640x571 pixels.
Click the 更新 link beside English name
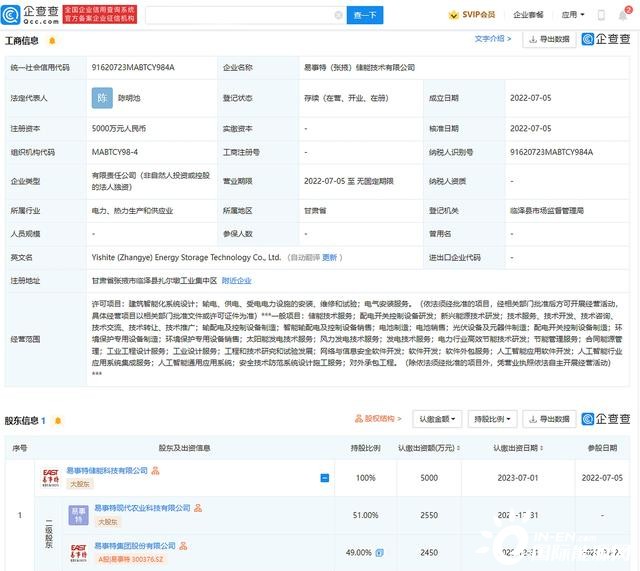[329, 258]
